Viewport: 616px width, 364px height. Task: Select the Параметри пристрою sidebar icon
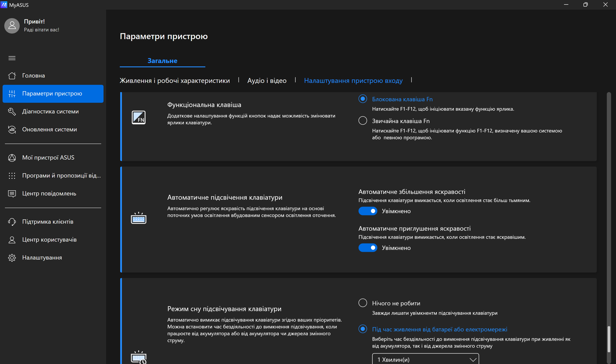pos(12,93)
